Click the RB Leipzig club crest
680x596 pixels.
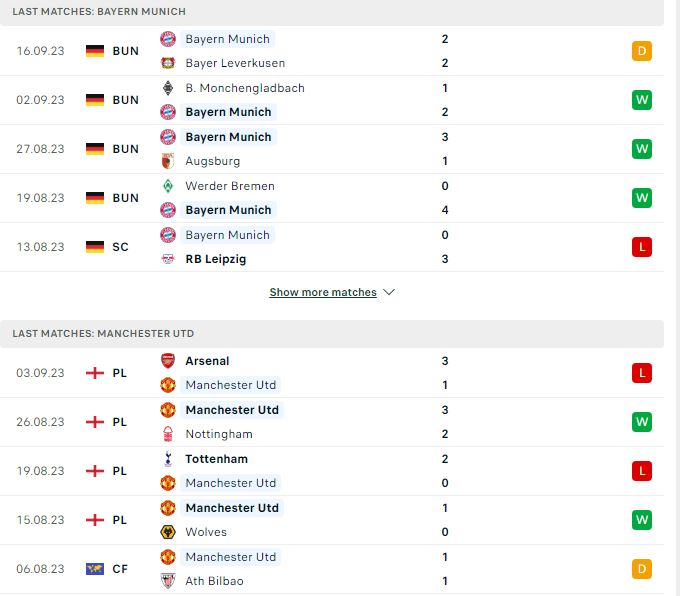point(168,259)
